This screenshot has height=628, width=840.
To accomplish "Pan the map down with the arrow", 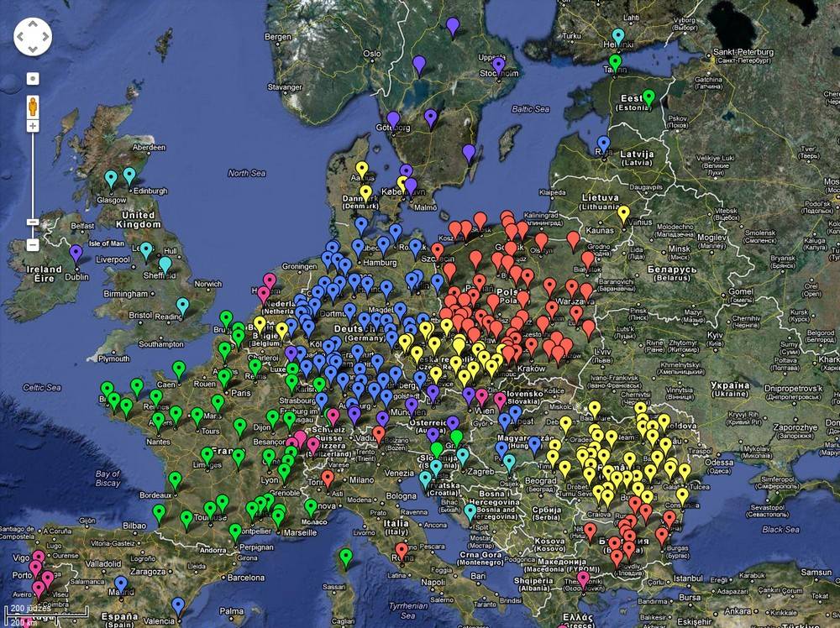I will [x=33, y=48].
